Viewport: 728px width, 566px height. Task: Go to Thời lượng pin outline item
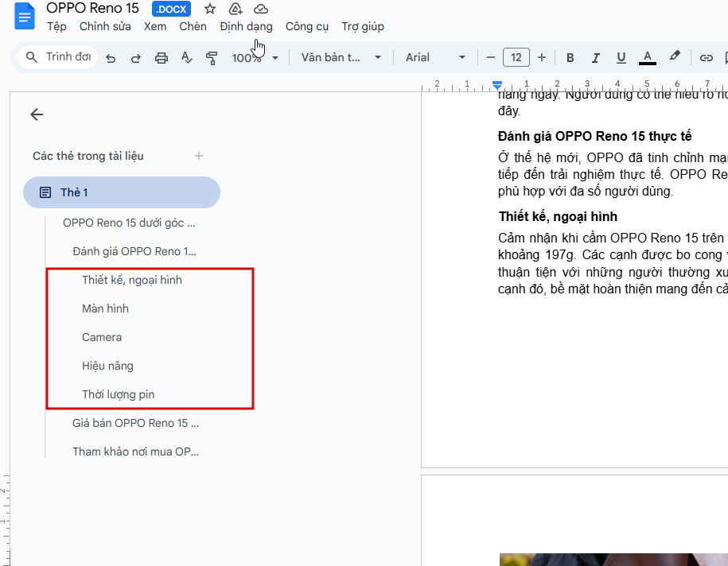pos(118,394)
